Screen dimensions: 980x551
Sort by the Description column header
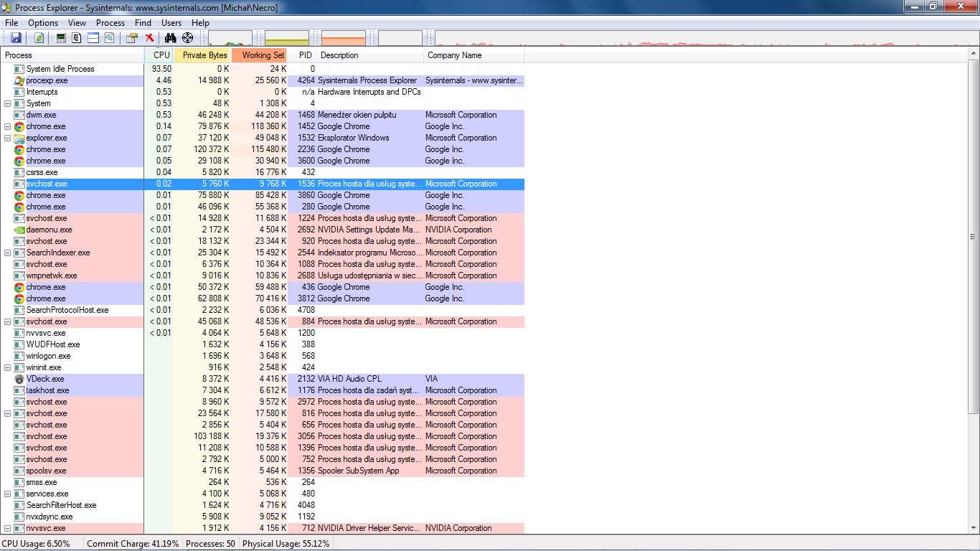pos(370,55)
